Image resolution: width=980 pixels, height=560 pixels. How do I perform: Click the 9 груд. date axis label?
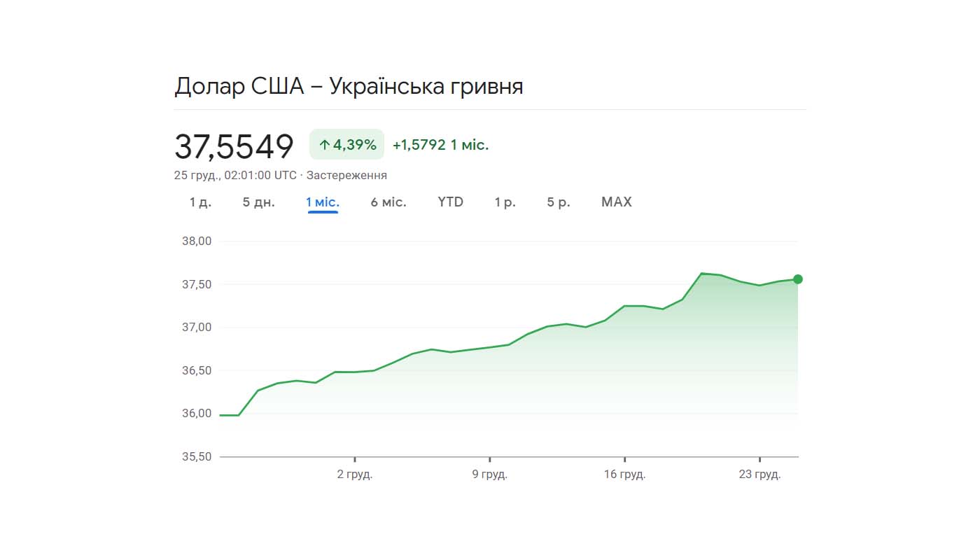[489, 475]
